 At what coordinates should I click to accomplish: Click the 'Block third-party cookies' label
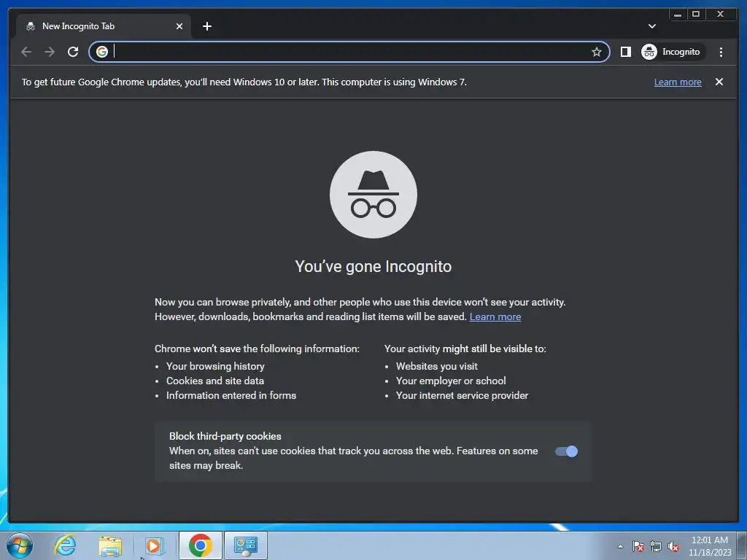coord(225,436)
